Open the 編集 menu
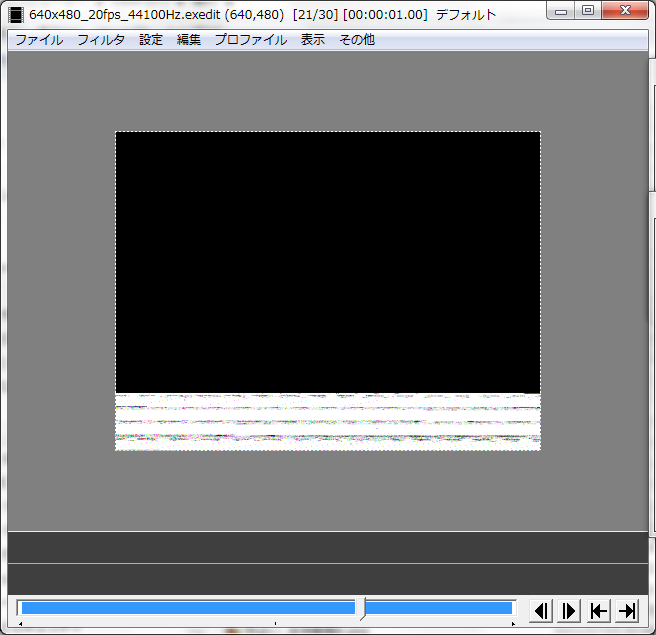Image resolution: width=656 pixels, height=635 pixels. point(189,40)
